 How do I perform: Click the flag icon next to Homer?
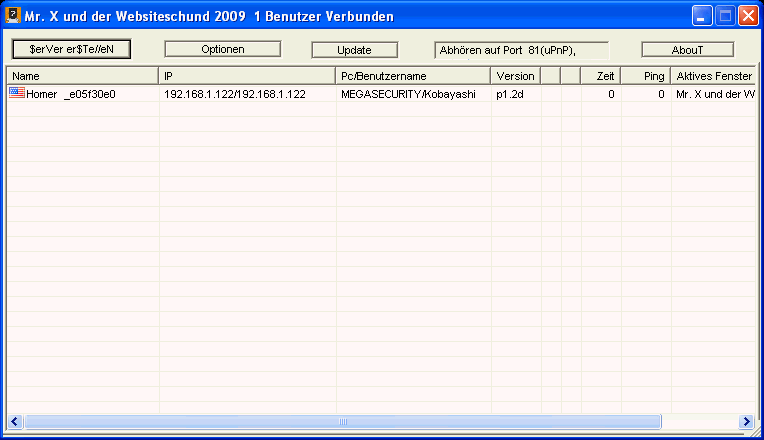[16, 93]
